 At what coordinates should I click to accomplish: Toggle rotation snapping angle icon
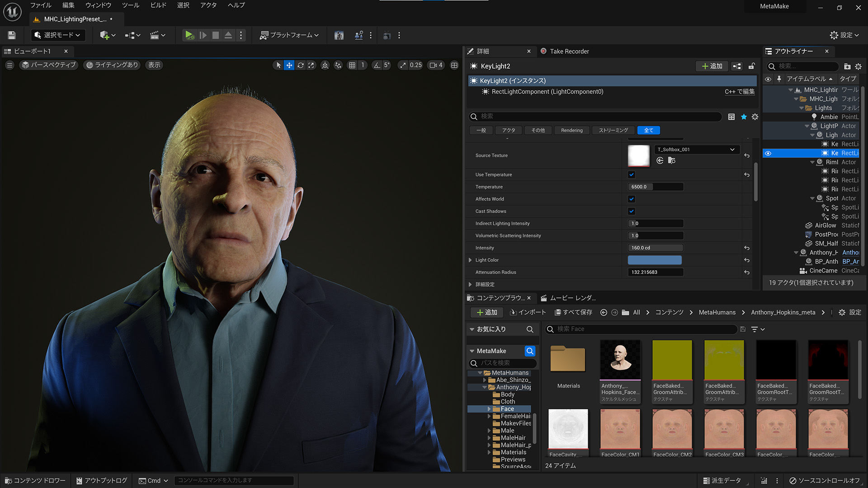point(377,65)
